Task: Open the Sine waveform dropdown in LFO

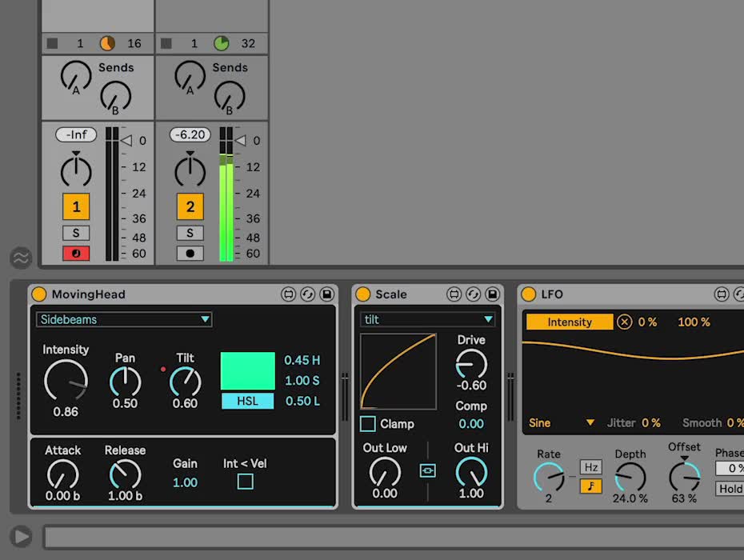Action: click(x=562, y=422)
